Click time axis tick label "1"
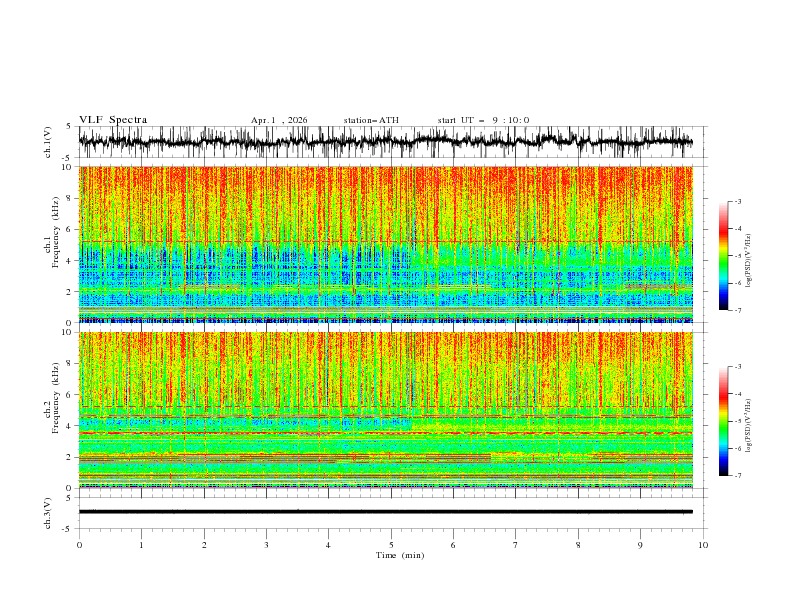The height and width of the screenshot is (612, 792). pyautogui.click(x=142, y=545)
